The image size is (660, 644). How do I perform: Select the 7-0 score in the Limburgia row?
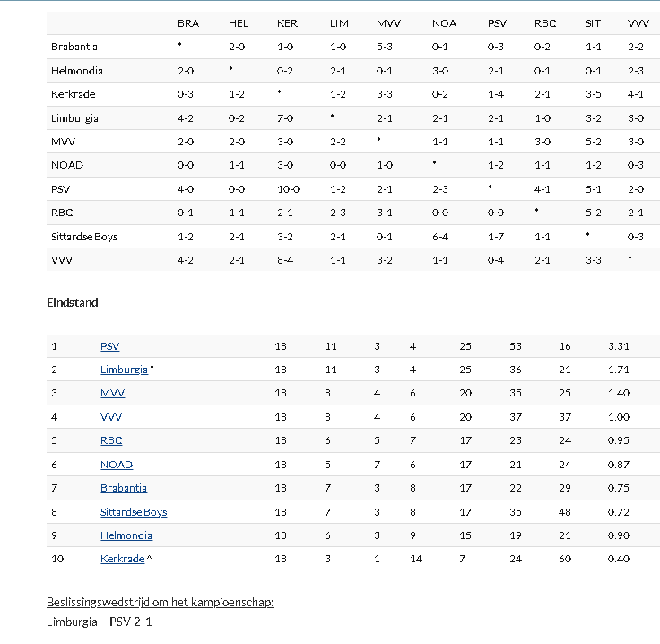[287, 118]
